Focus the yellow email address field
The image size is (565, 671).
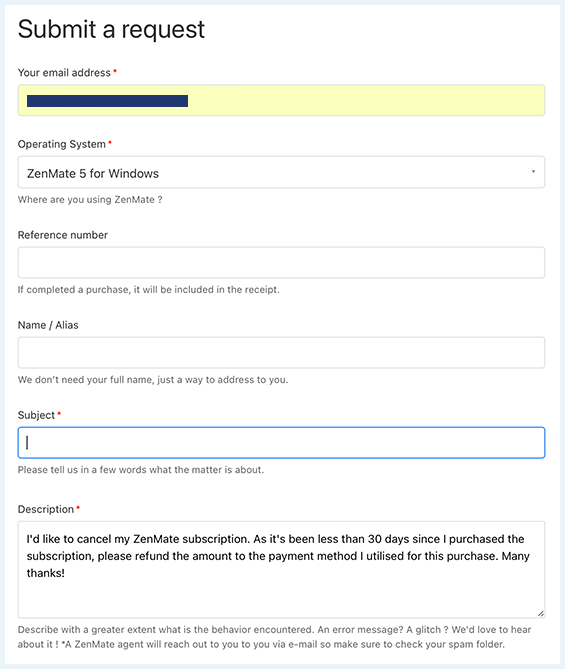[x=281, y=100]
